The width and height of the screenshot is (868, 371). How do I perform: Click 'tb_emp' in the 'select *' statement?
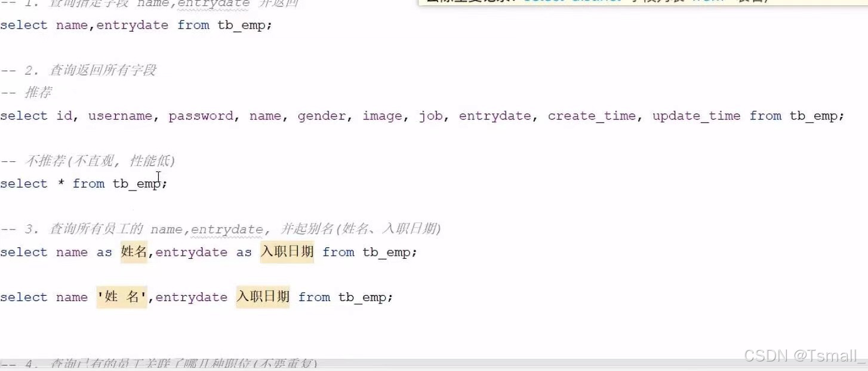tap(137, 184)
